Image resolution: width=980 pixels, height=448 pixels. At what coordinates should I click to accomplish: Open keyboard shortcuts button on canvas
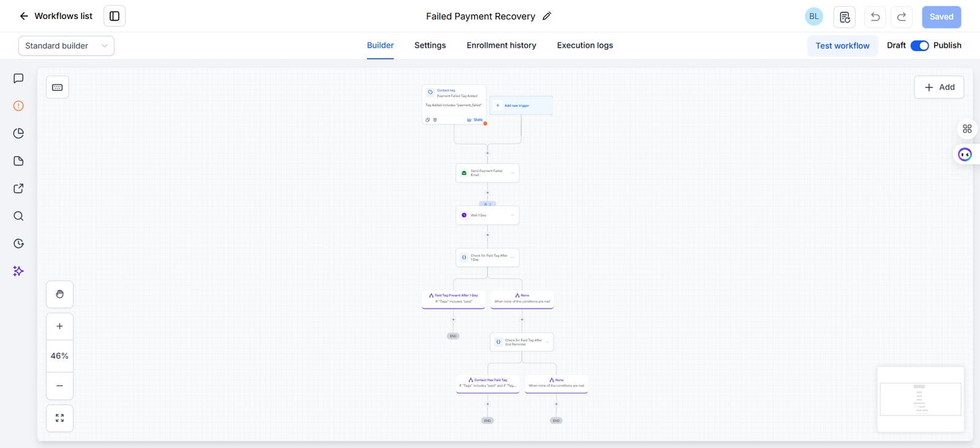(x=58, y=88)
